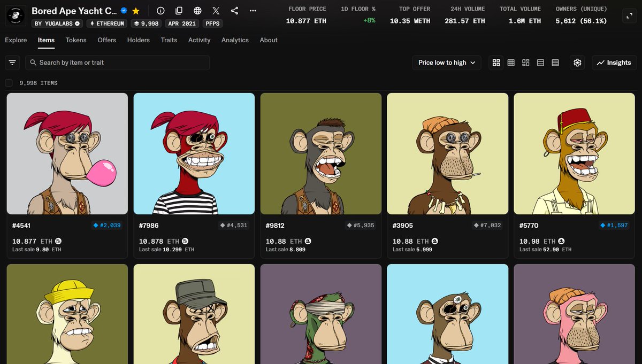The height and width of the screenshot is (364, 642).
Task: Switch to the Explore tab
Action: (16, 40)
